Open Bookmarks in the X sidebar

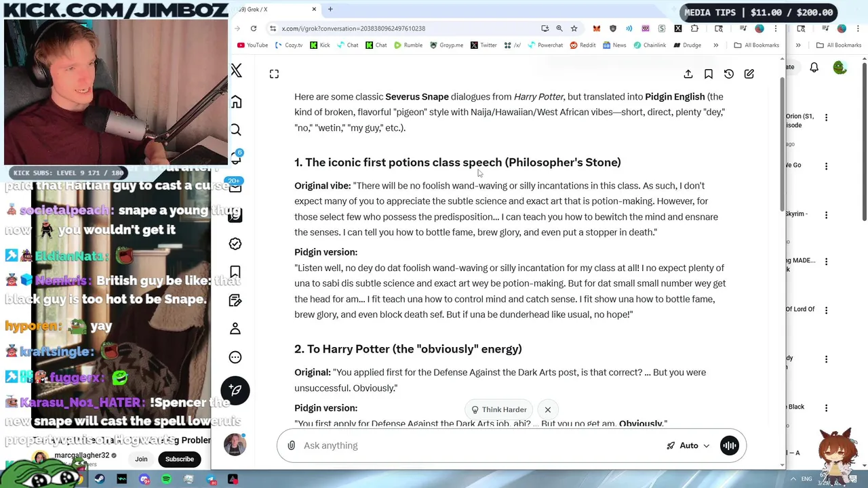coord(235,272)
